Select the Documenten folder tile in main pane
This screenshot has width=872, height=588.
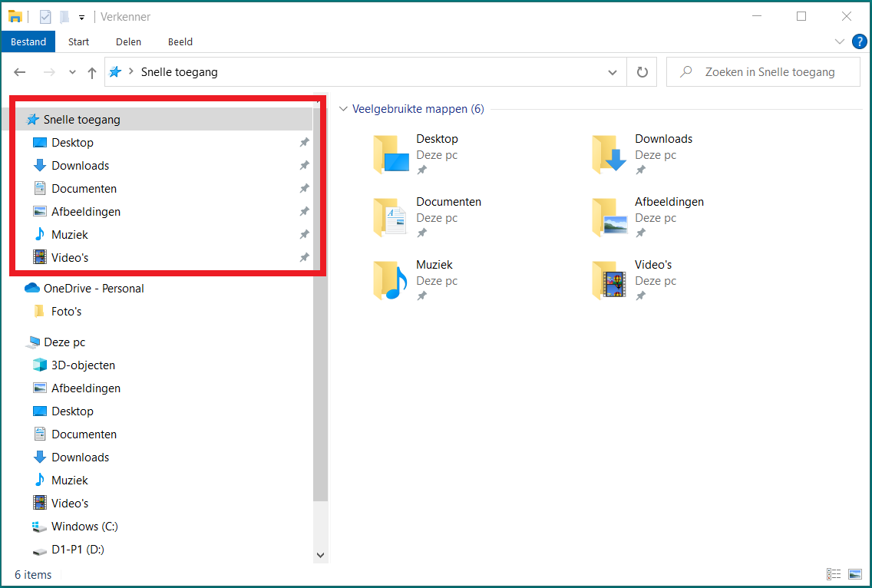(x=428, y=217)
